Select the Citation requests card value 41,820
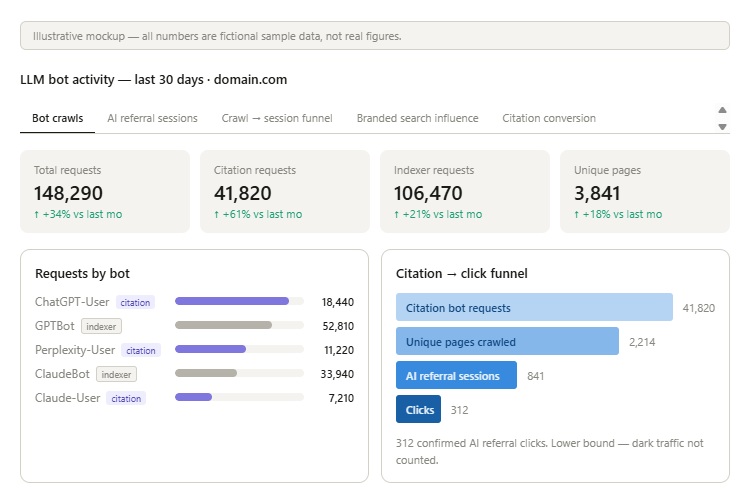The height and width of the screenshot is (503, 751). pyautogui.click(x=242, y=194)
